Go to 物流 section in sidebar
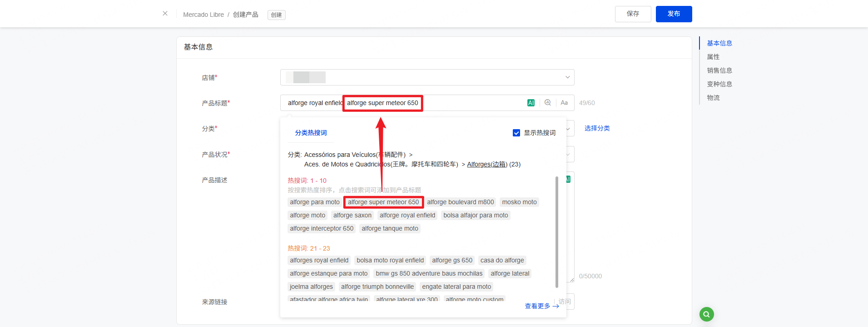 click(x=713, y=98)
